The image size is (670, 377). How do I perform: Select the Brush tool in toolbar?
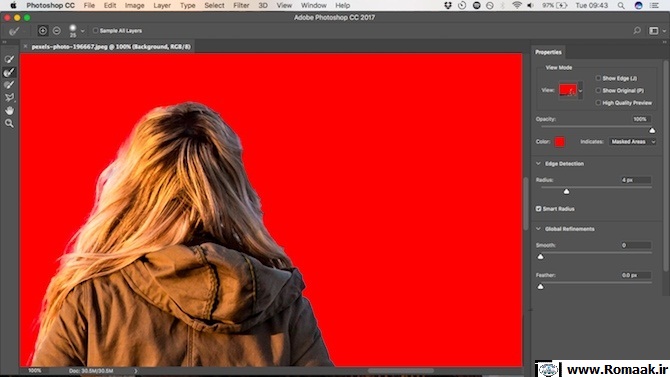[x=9, y=85]
